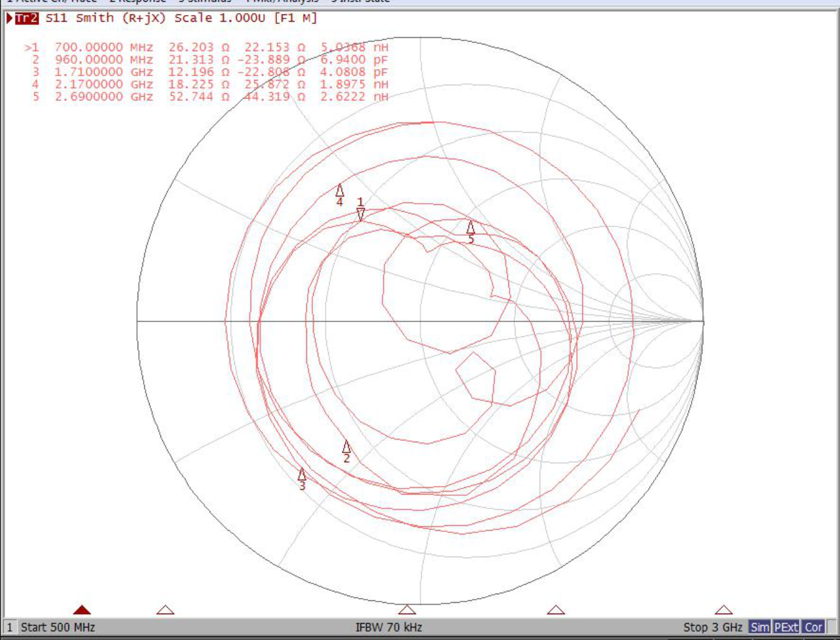
Task: Click the 5.0368 nH inductance value
Action: click(355, 47)
